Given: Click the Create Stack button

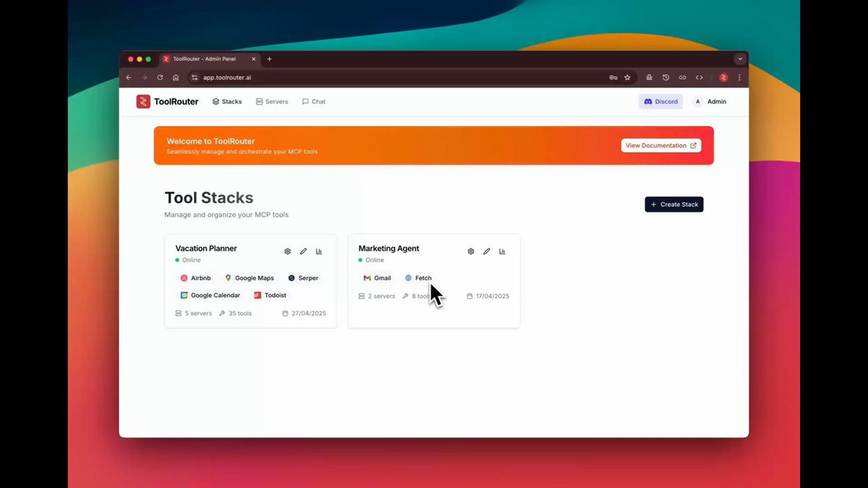Looking at the screenshot, I should coord(674,205).
